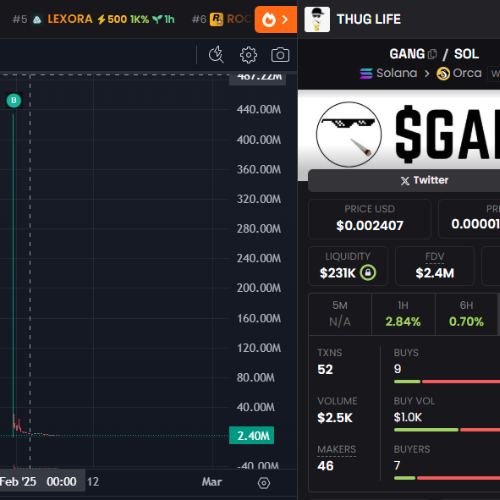This screenshot has width=500, height=500.
Task: Click the TXNS value 52
Action: point(325,369)
